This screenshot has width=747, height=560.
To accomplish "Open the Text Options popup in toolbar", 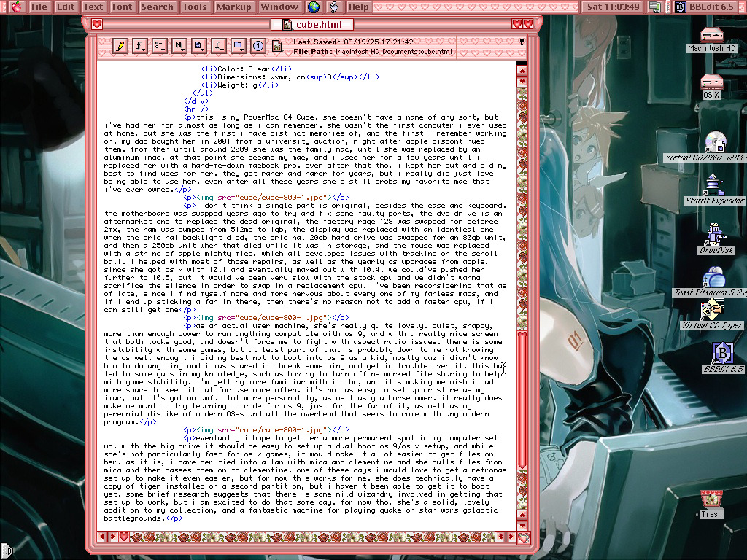I will point(159,46).
